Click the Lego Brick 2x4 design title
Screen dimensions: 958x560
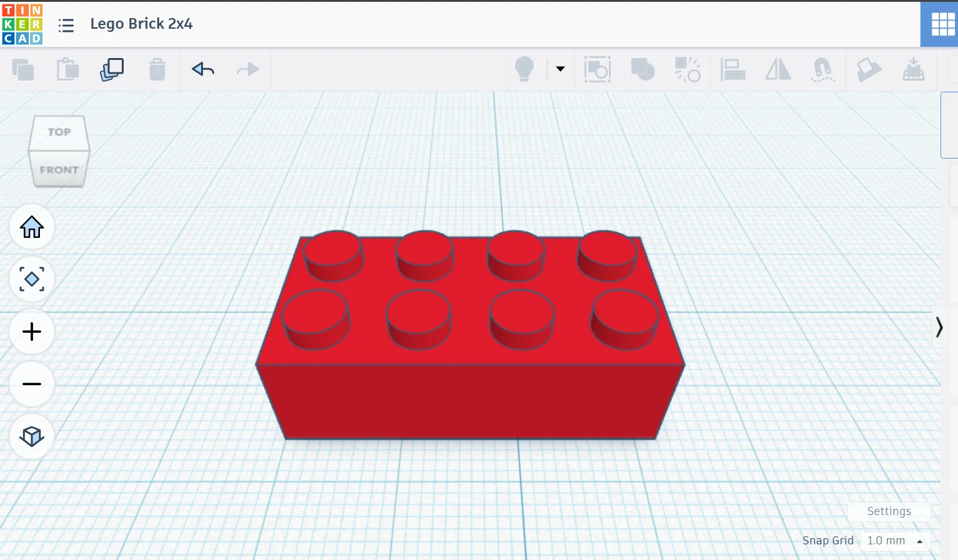(141, 24)
